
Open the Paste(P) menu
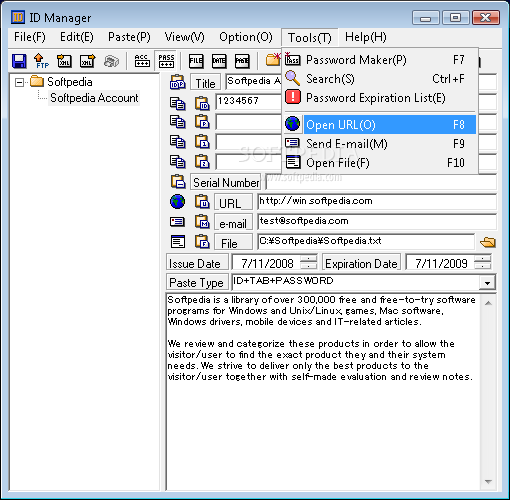tap(129, 37)
